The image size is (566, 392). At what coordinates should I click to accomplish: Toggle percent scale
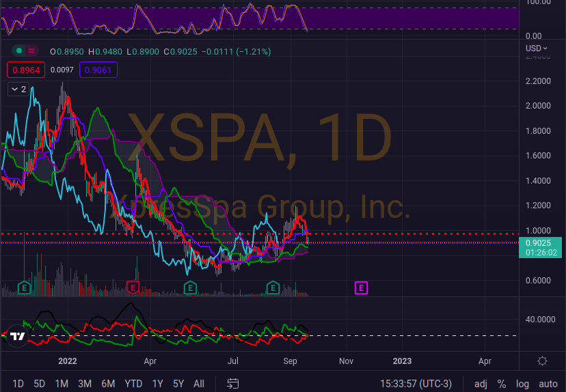(x=501, y=384)
